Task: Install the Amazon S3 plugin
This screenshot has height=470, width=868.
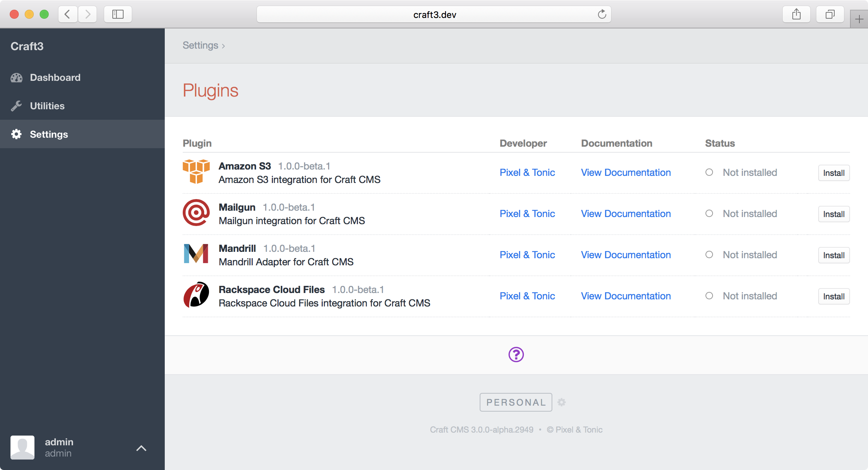Action: click(834, 173)
